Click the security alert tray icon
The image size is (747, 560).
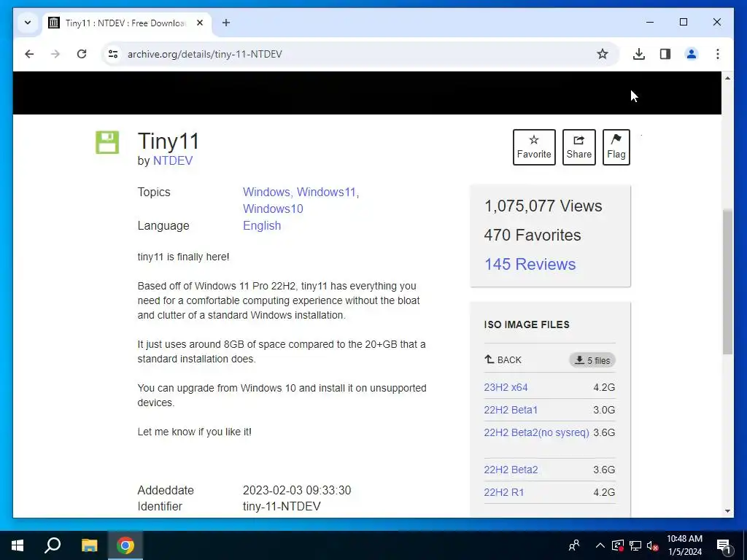617,545
